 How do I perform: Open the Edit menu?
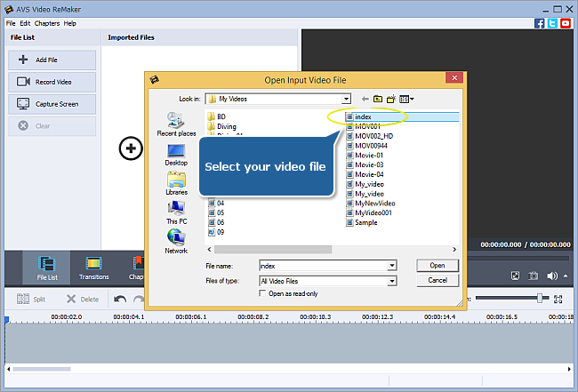pyautogui.click(x=25, y=23)
